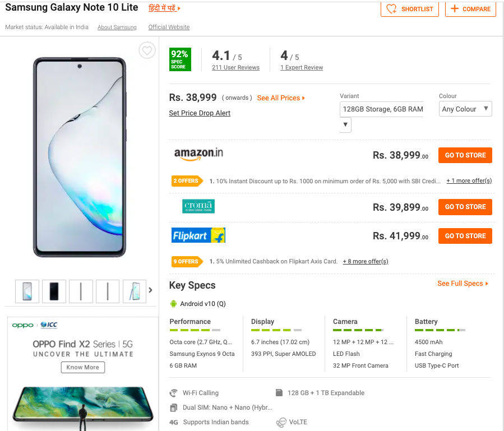Switch to Hindi language link

tap(164, 8)
